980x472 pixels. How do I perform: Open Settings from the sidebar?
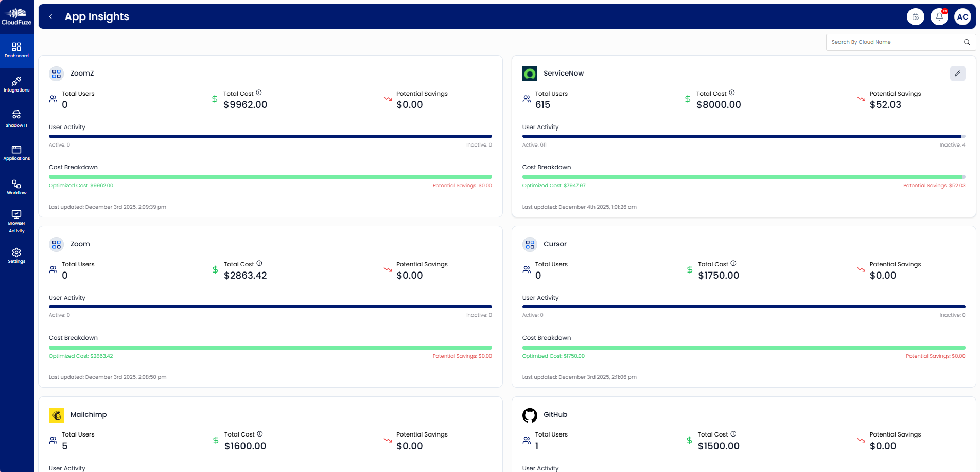click(16, 254)
